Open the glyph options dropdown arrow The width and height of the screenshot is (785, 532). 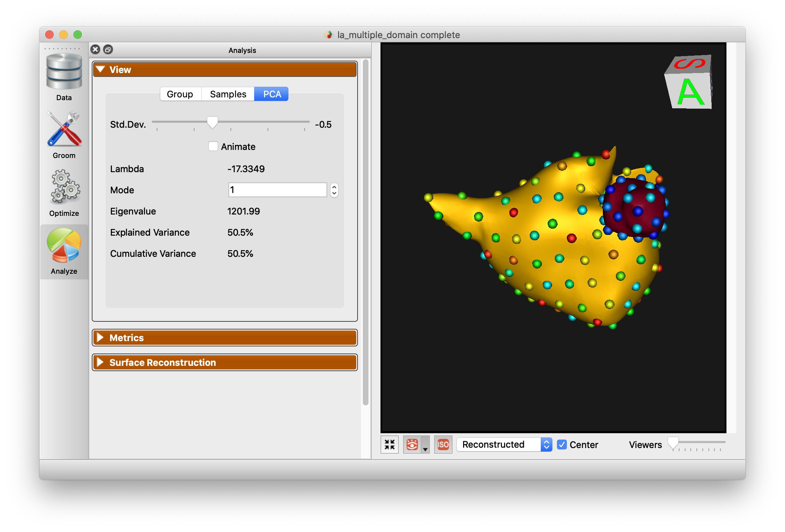426,445
